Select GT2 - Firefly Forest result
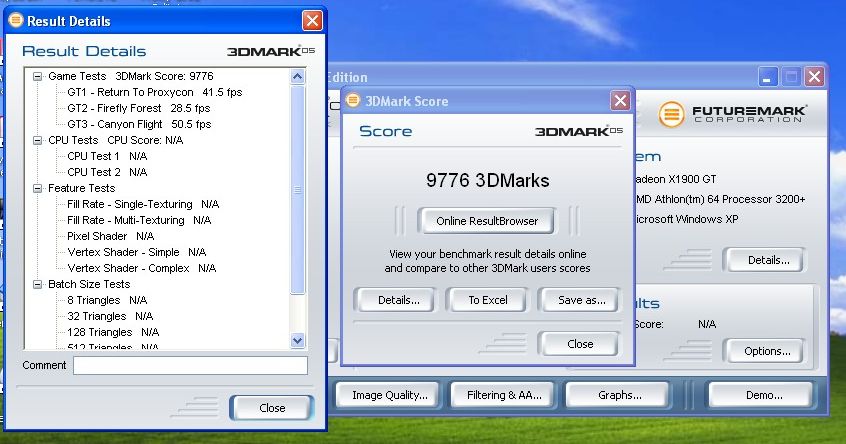The image size is (846, 444). click(x=138, y=108)
